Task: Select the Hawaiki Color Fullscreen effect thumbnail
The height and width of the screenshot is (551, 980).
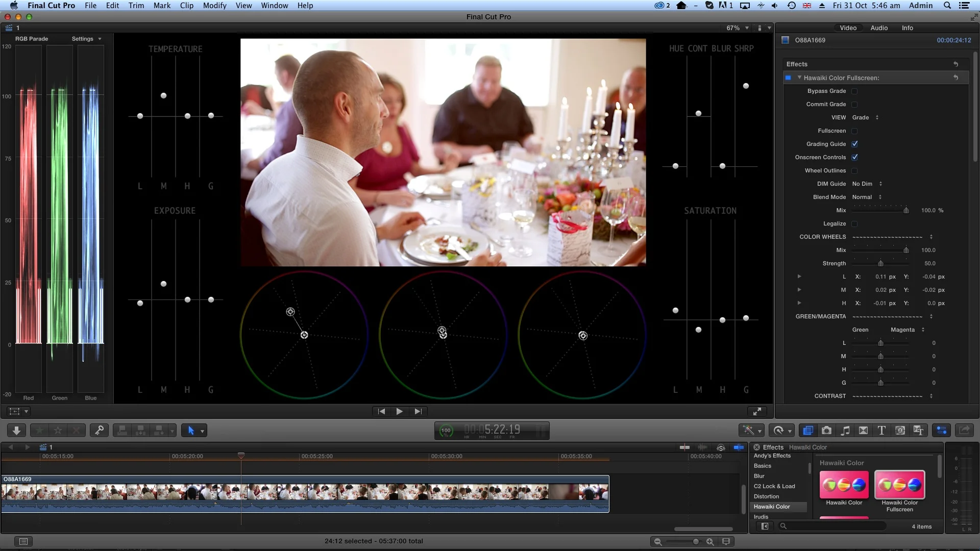Action: [899, 485]
